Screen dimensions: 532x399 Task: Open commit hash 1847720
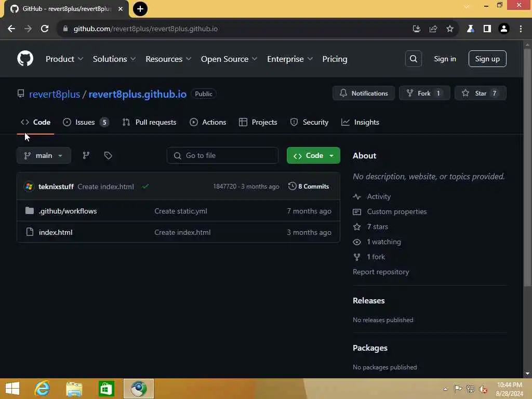224,187
